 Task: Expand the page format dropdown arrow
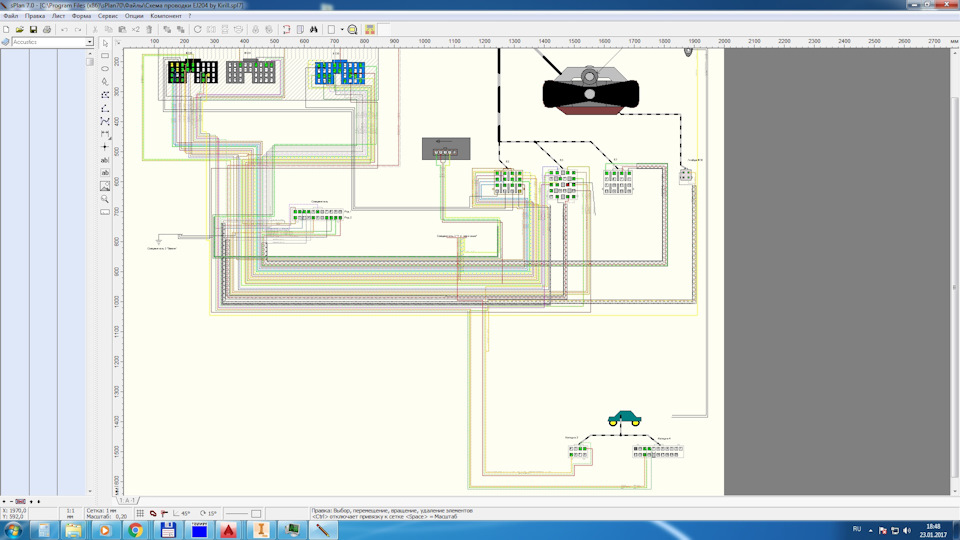341,30
